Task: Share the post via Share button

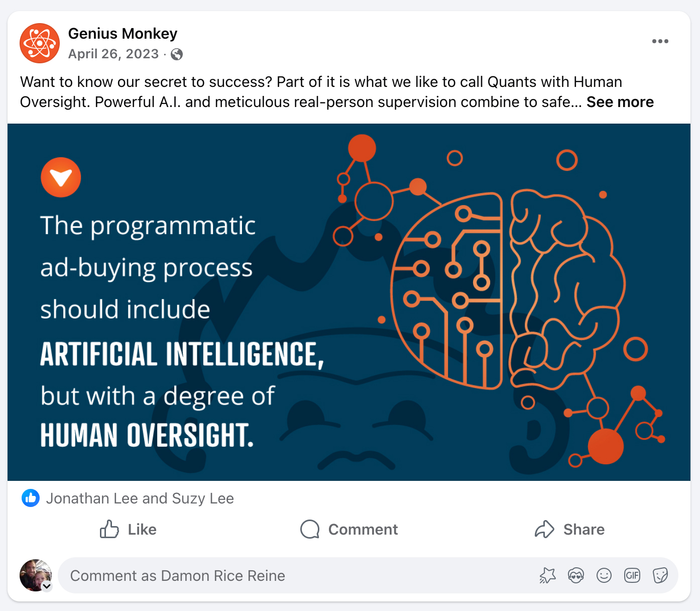Action: point(569,529)
